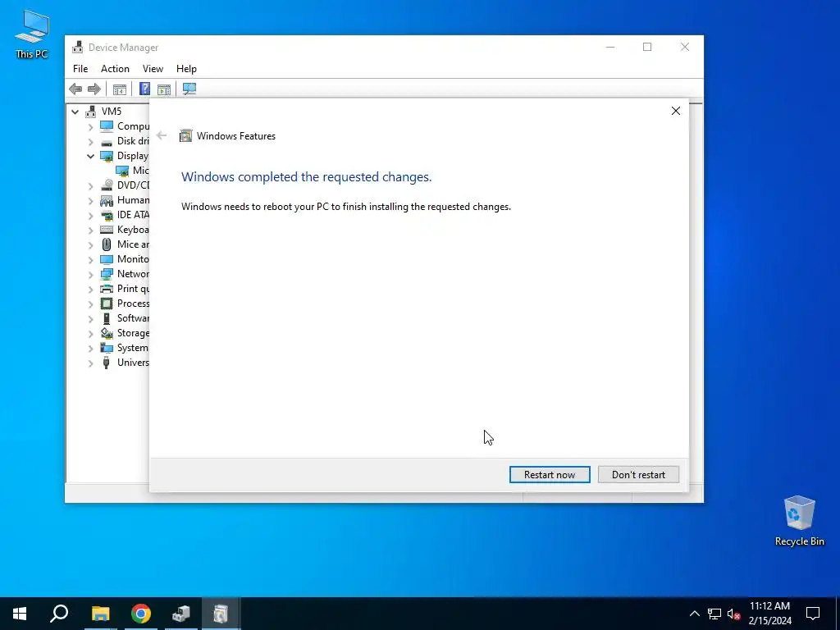
Task: Click Forward arrow in Device Manager toolbar
Action: tap(94, 89)
